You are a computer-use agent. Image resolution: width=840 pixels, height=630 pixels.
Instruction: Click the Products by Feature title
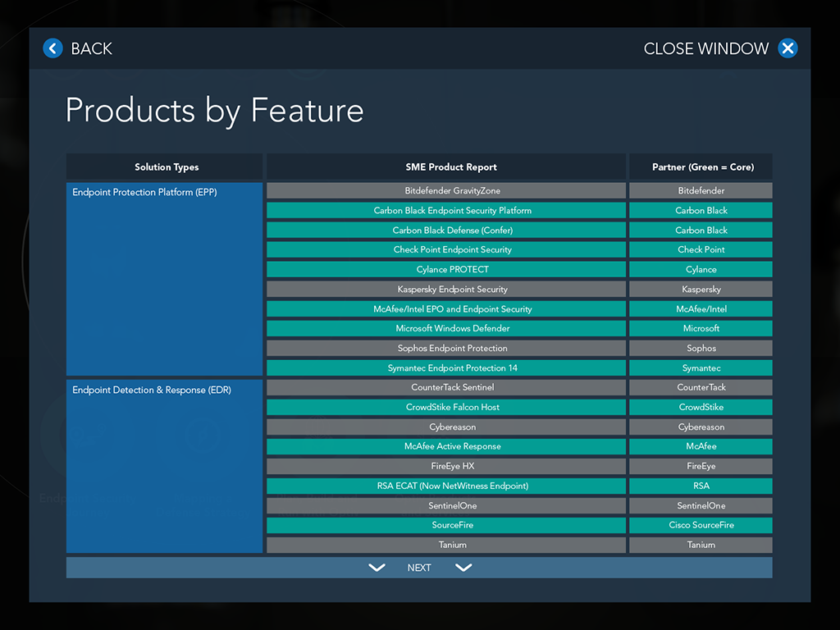tap(214, 111)
